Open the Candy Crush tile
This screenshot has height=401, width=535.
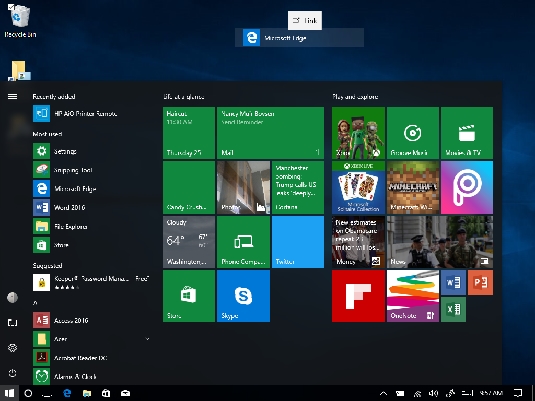click(x=189, y=187)
